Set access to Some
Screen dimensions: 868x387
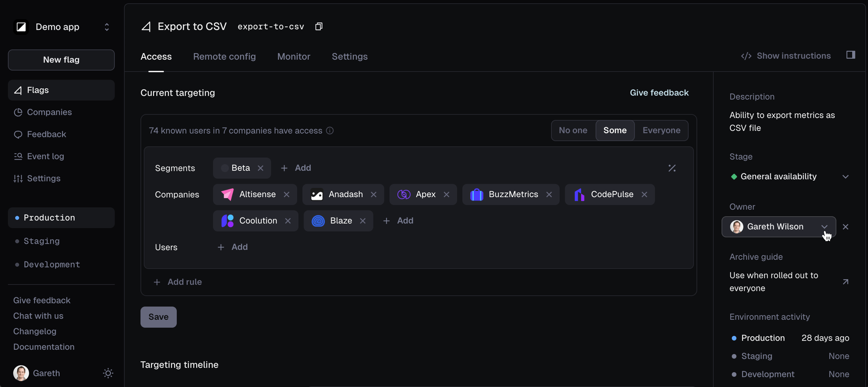615,130
